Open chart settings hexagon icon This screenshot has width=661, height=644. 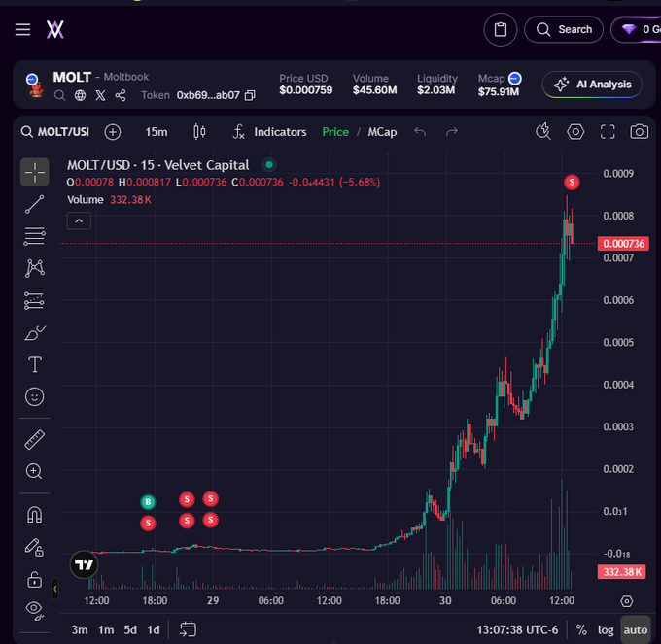pos(575,131)
